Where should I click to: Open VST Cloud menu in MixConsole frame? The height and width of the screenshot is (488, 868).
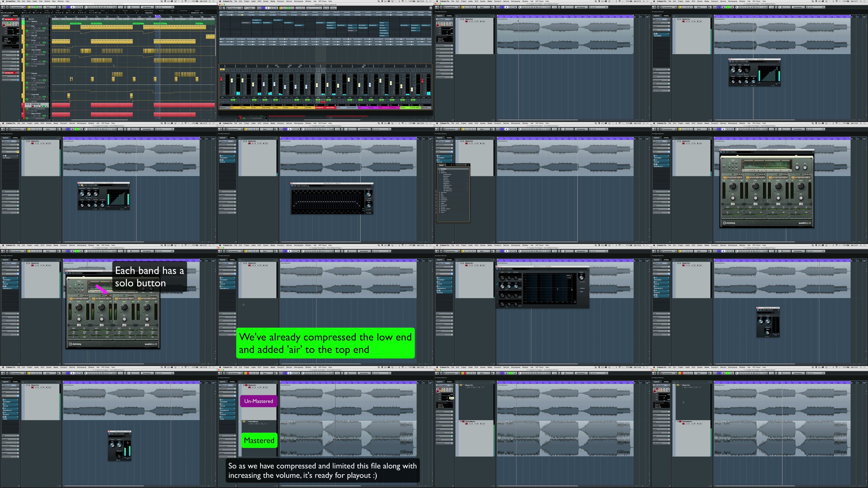point(323,1)
